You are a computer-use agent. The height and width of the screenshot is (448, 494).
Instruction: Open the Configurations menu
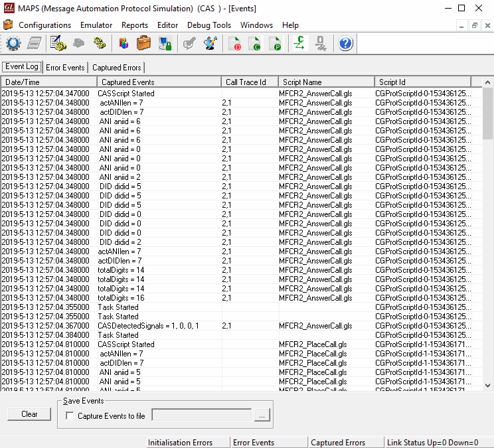44,25
